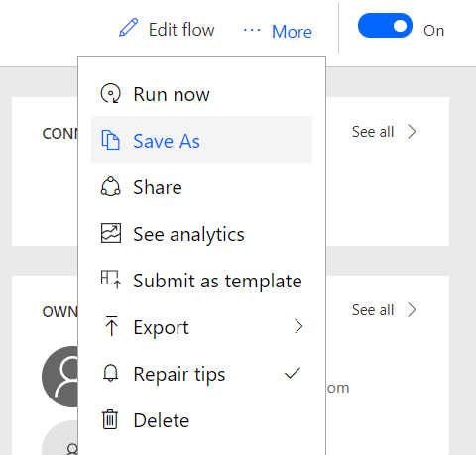The width and height of the screenshot is (476, 455).
Task: Click the Save As copy icon
Action: coord(110,140)
